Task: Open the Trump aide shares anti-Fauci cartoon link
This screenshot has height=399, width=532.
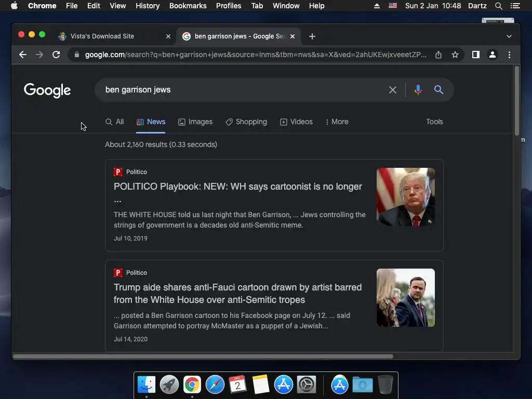Action: coord(237,294)
